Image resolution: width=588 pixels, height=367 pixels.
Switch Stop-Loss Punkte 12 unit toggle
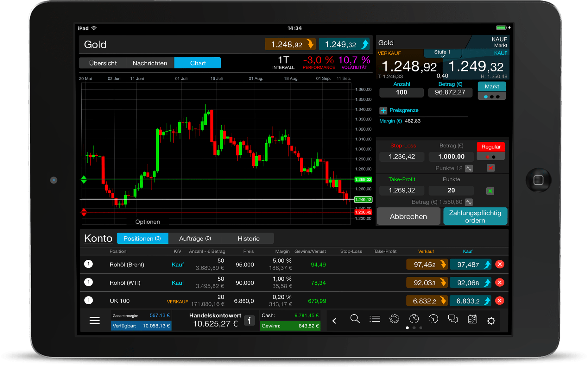click(469, 168)
